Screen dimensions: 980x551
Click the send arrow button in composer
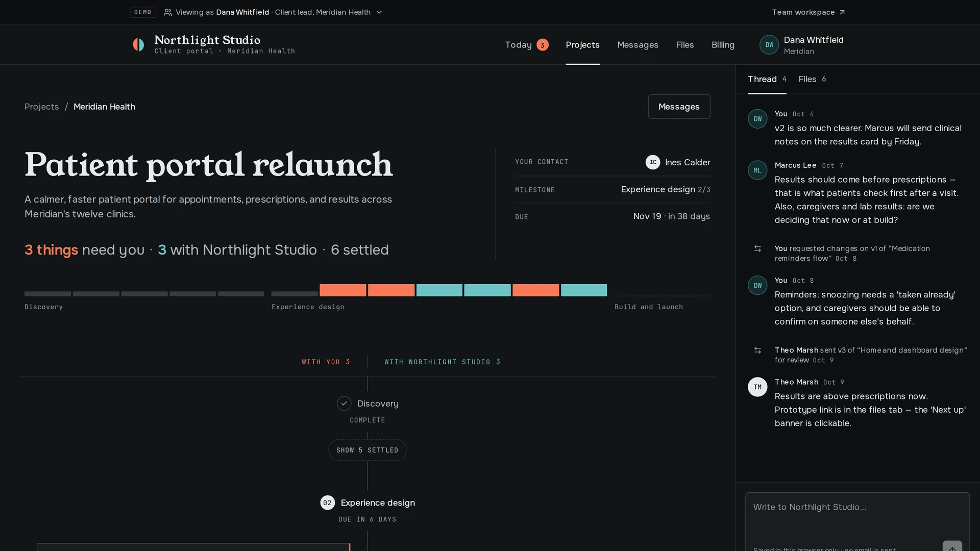952,547
